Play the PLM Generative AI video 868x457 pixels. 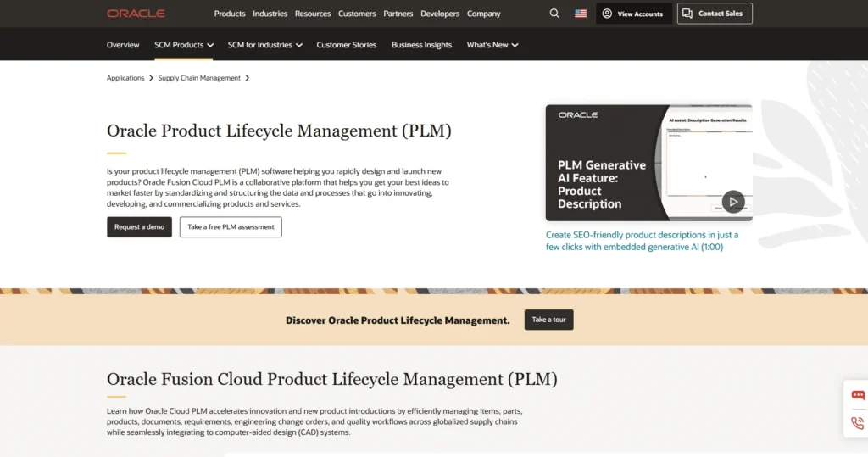[x=733, y=202]
